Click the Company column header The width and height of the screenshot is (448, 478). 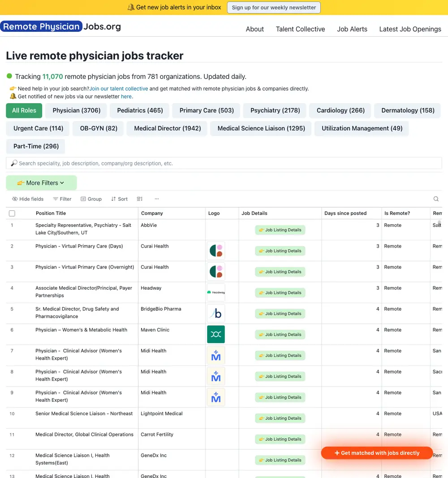point(152,213)
